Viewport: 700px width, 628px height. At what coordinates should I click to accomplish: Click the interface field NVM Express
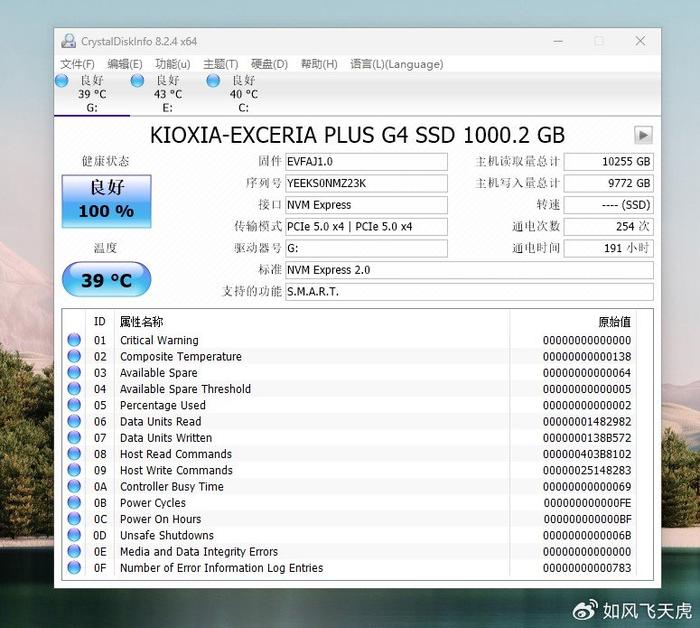click(x=366, y=205)
